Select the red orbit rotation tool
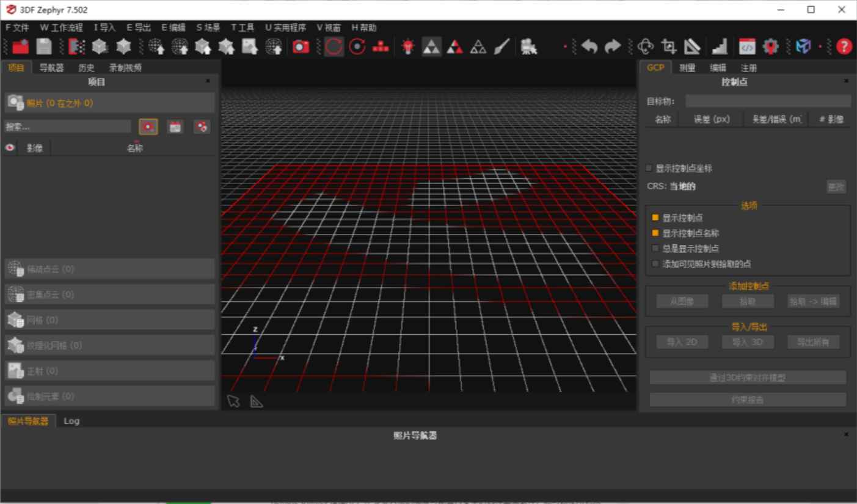 [x=333, y=45]
